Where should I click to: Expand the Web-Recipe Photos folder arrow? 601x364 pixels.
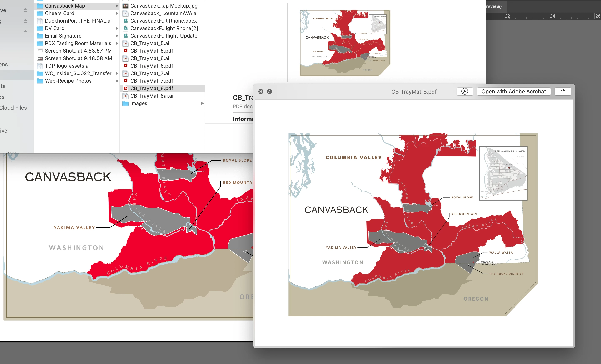(x=117, y=81)
